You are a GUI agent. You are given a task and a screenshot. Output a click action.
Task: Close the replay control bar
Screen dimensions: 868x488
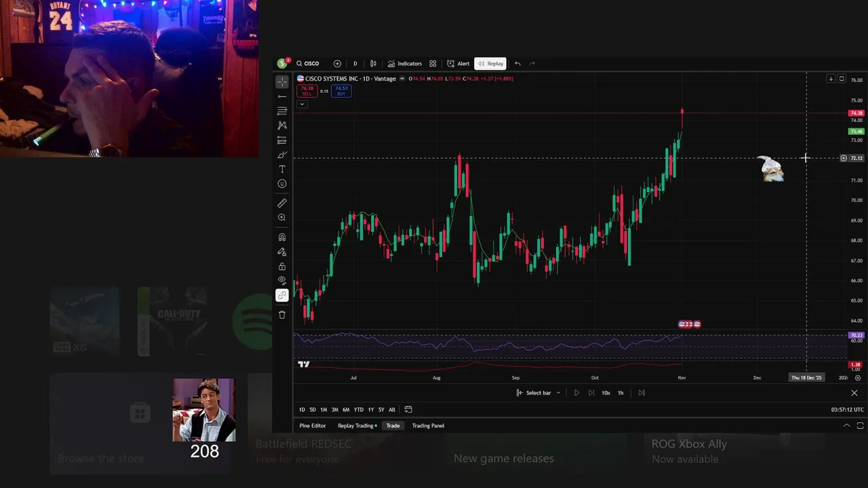(854, 393)
